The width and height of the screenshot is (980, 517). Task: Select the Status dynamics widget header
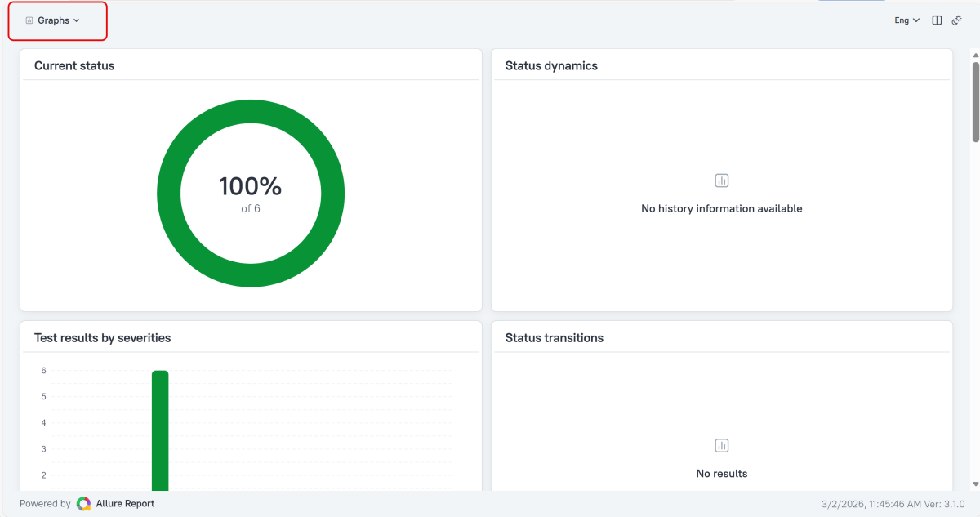click(551, 65)
